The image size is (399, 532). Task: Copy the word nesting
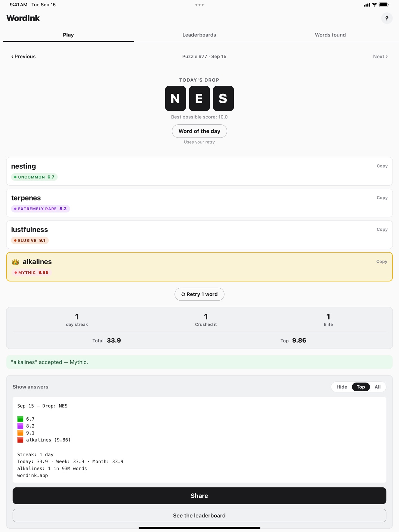point(382,166)
